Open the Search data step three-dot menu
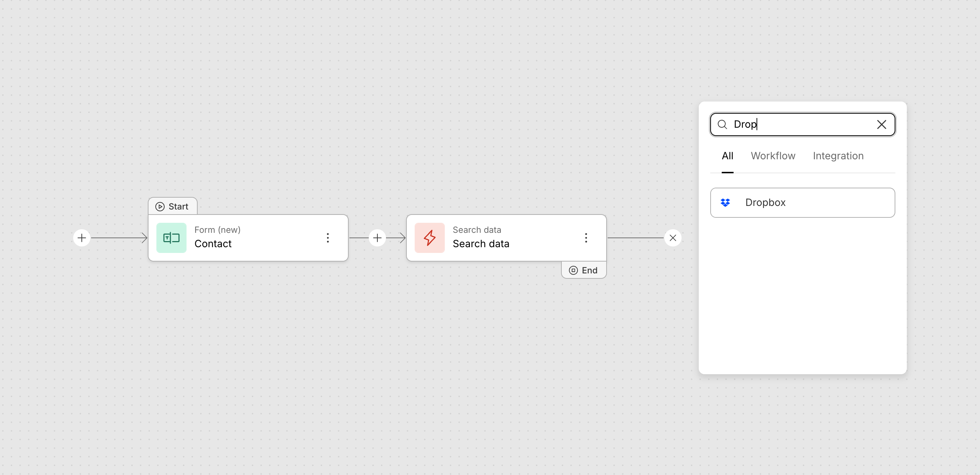The height and width of the screenshot is (475, 980). click(x=586, y=238)
